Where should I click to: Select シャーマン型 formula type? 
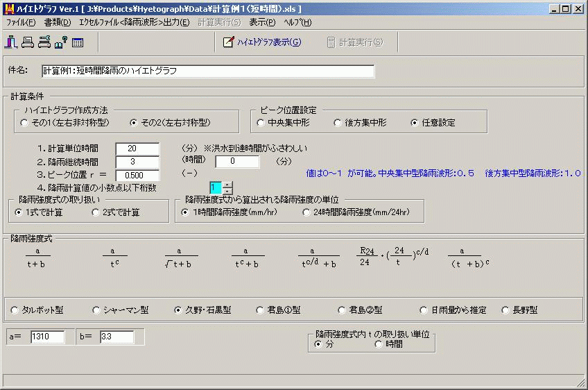(x=121, y=310)
